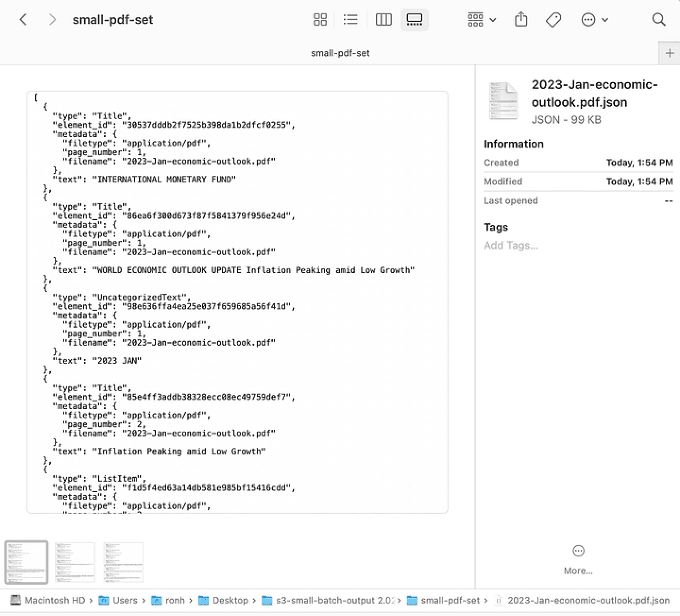The image size is (680, 616).
Task: Go back to the previous folder
Action: [x=23, y=20]
